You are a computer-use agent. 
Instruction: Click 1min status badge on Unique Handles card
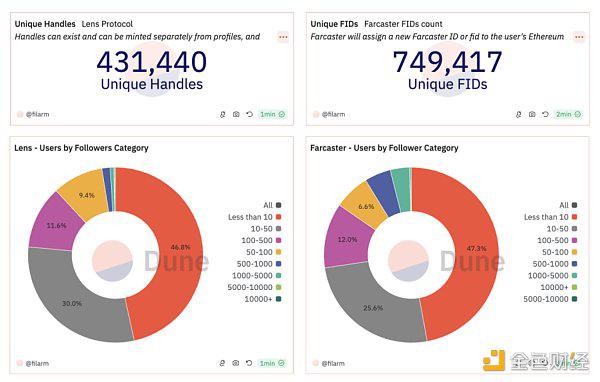(x=273, y=114)
